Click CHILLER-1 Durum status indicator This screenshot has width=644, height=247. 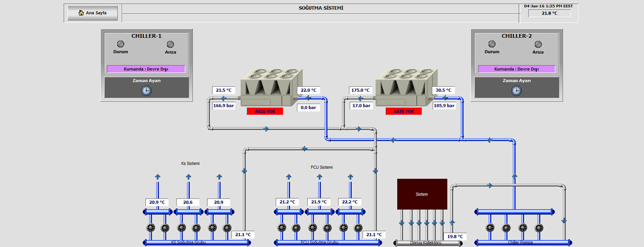click(x=121, y=44)
